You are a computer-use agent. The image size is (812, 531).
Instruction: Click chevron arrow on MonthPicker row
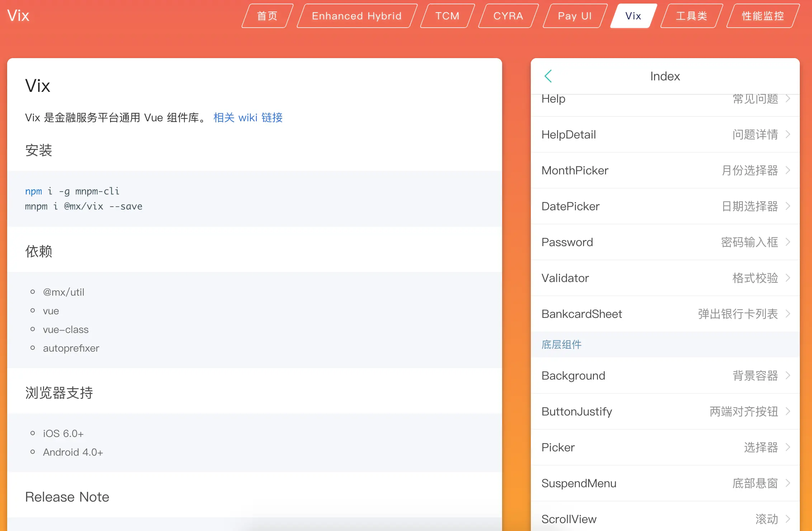point(788,170)
